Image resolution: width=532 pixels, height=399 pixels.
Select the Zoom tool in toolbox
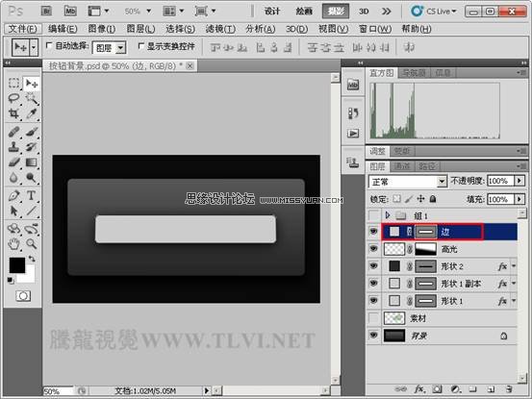[31, 243]
